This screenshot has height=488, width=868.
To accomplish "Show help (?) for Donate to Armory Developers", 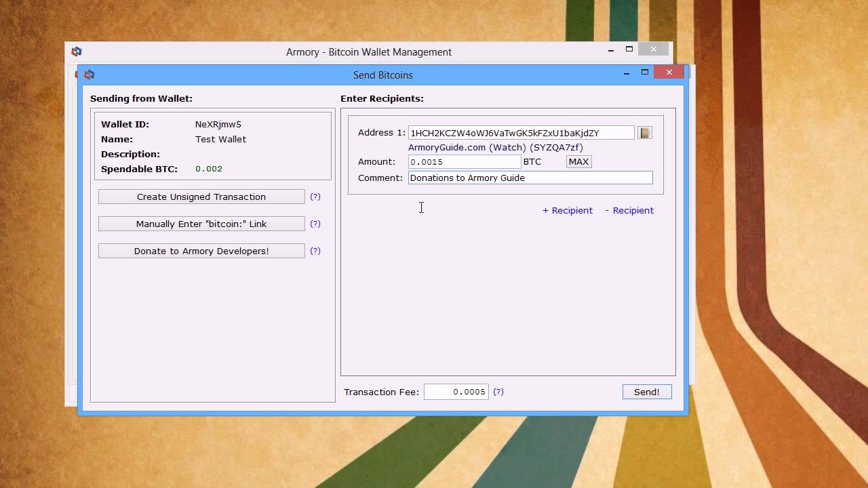I will pos(315,251).
